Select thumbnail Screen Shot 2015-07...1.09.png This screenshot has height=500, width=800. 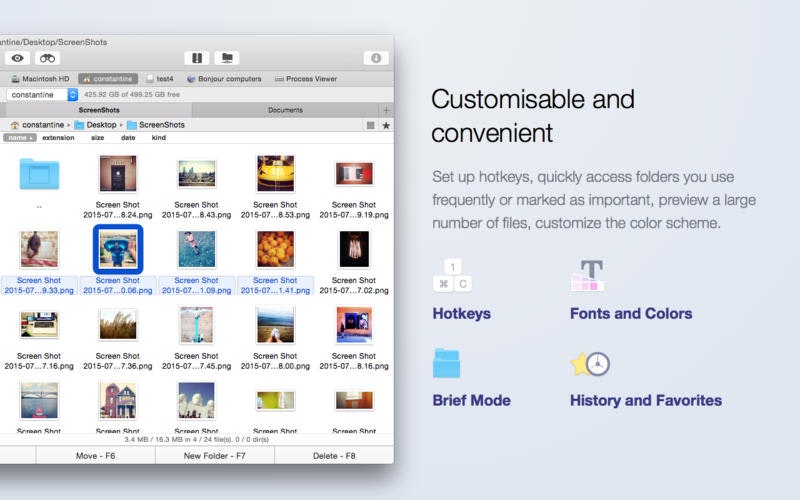(x=196, y=249)
